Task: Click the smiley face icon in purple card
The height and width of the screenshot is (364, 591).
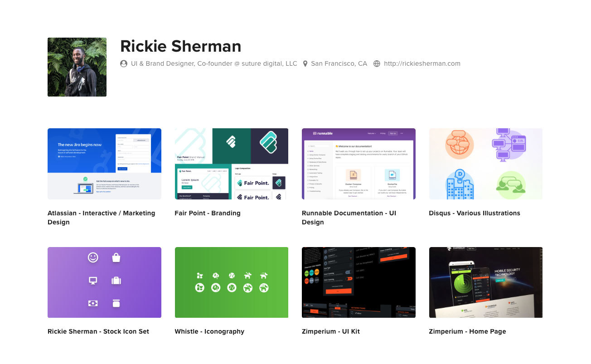Action: (x=93, y=257)
